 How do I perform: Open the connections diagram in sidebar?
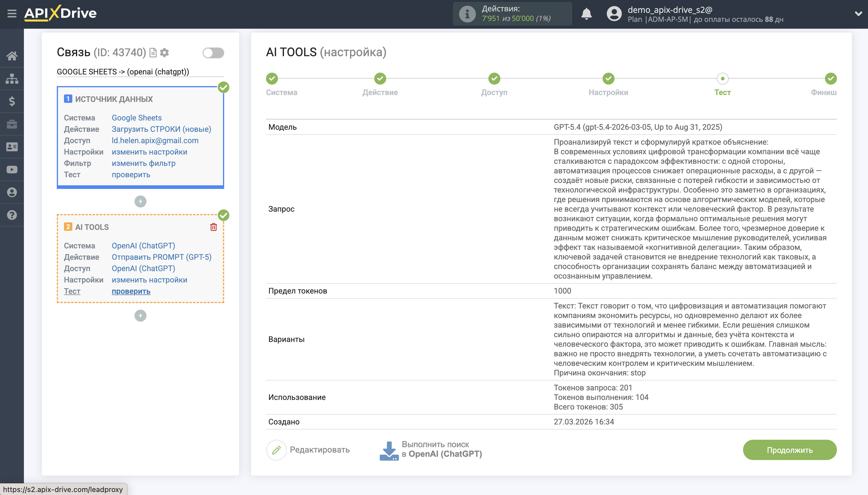click(12, 78)
